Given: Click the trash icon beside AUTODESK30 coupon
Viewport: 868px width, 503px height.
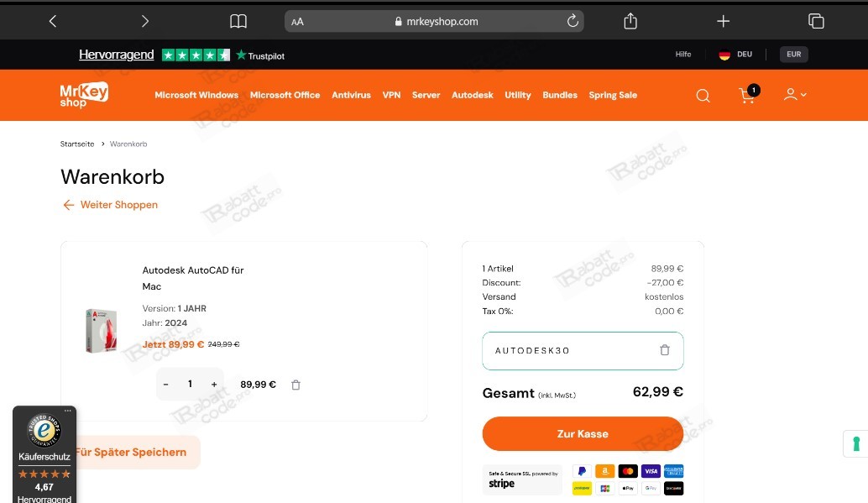Looking at the screenshot, I should [x=664, y=350].
